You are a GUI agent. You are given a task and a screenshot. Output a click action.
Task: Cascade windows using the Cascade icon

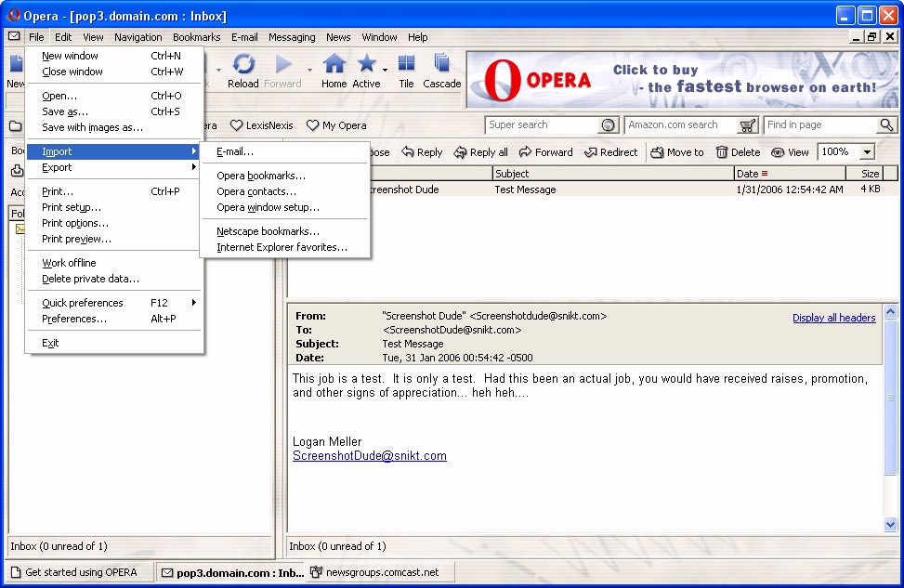(441, 64)
